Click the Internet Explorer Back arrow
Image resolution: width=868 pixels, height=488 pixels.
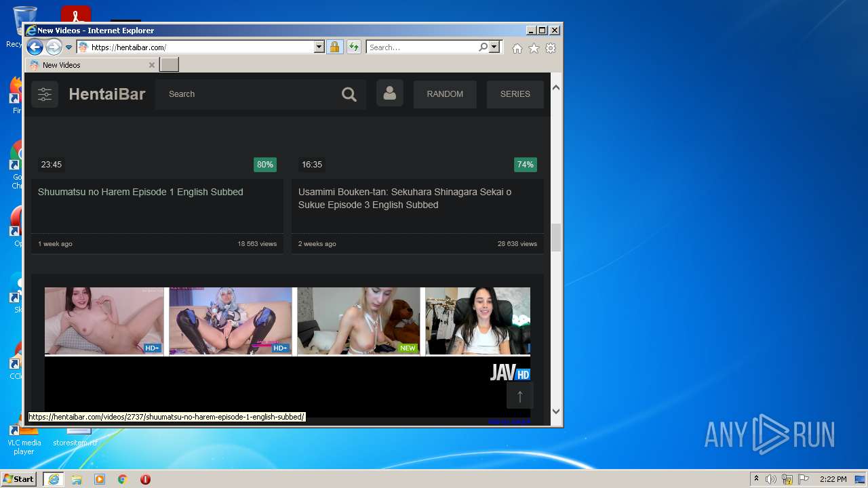tap(35, 47)
